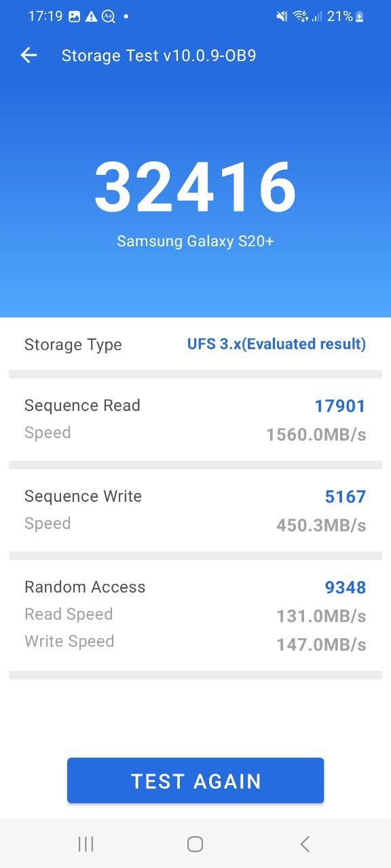The image size is (391, 868).
Task: Tap the back arrow icon
Action: 29,56
